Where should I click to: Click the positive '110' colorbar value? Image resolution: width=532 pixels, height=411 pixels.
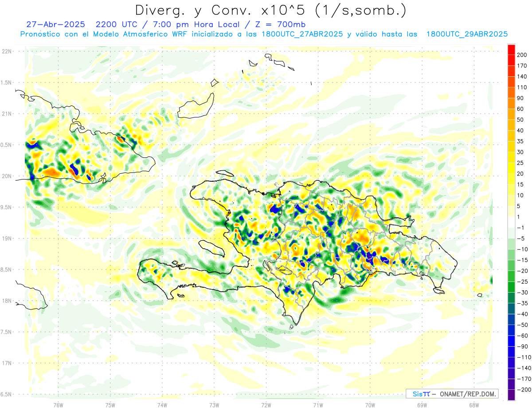click(x=522, y=87)
